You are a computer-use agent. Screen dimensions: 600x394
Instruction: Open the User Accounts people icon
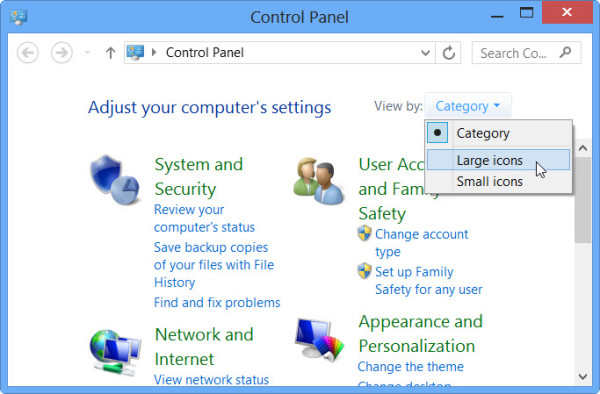pos(318,181)
